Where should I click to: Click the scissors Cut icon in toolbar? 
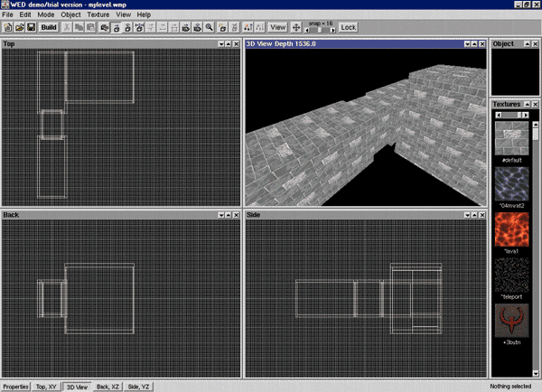[66, 28]
